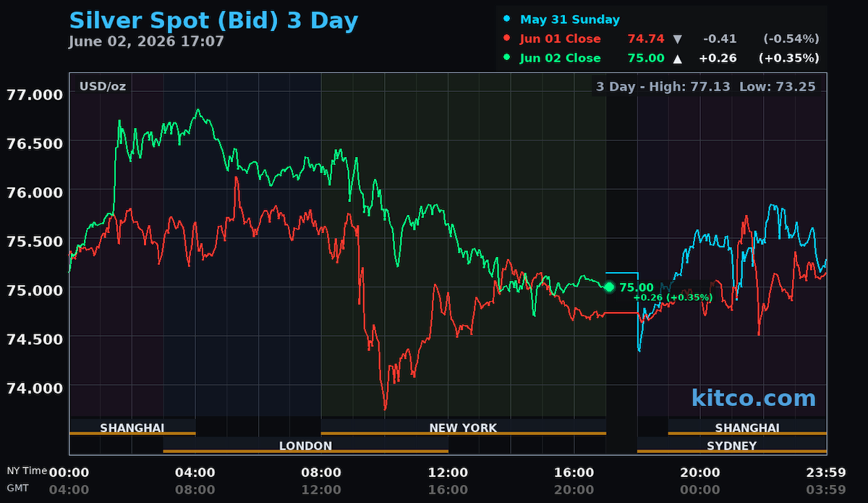Click the 76.500 y-axis label
The width and height of the screenshot is (868, 503).
35,143
